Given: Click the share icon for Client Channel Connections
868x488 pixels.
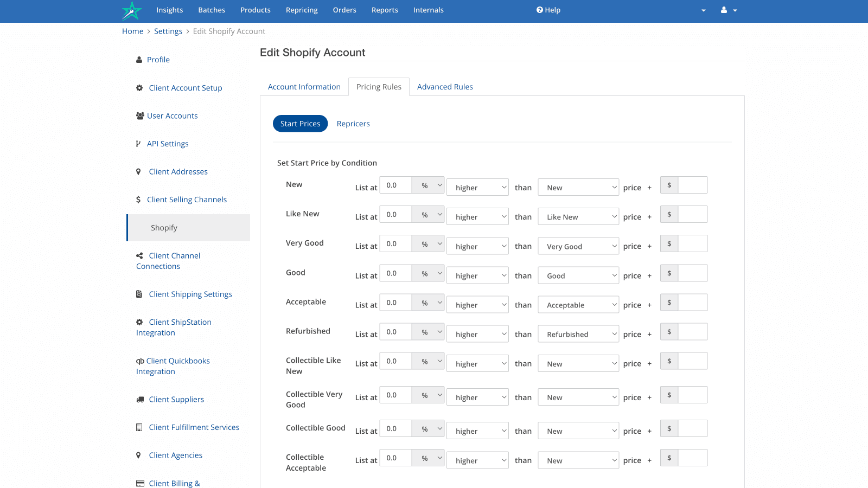Looking at the screenshot, I should tap(139, 256).
